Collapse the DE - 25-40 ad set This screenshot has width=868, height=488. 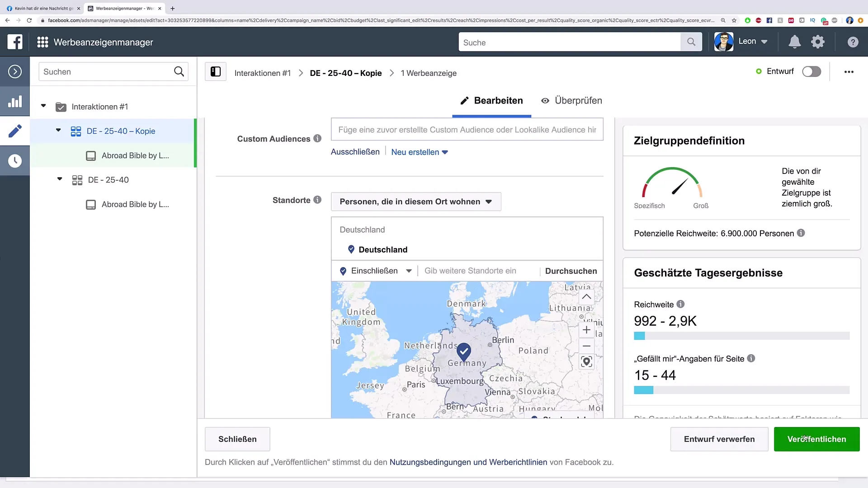(x=60, y=179)
